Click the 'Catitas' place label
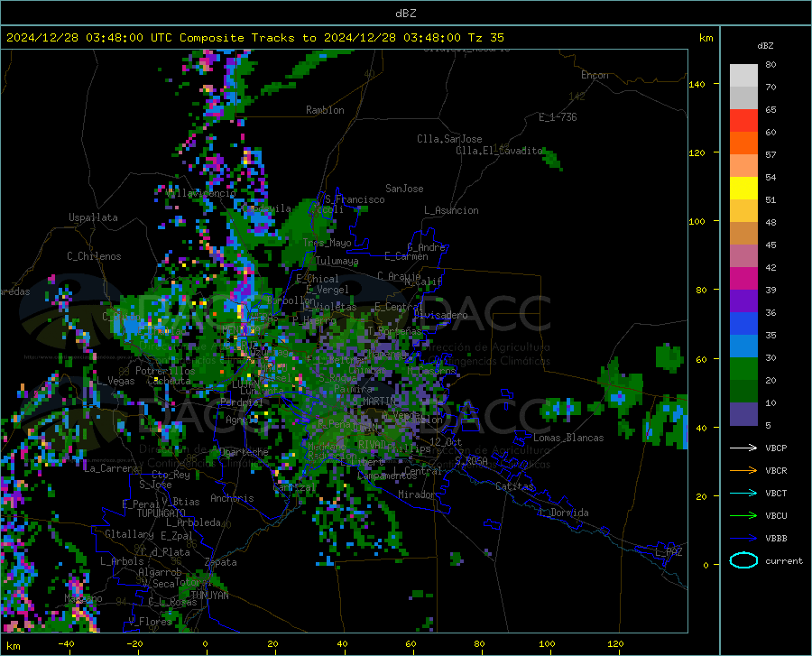The width and height of the screenshot is (812, 656). point(514,486)
